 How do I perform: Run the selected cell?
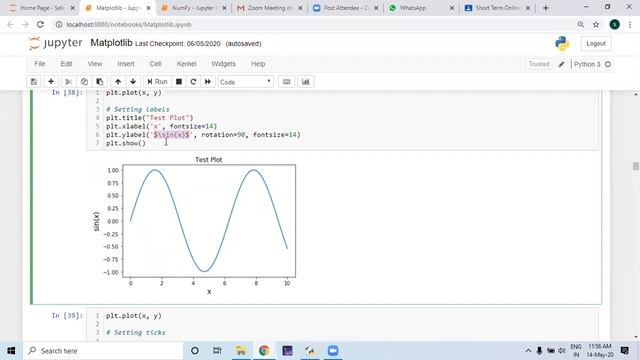point(157,82)
